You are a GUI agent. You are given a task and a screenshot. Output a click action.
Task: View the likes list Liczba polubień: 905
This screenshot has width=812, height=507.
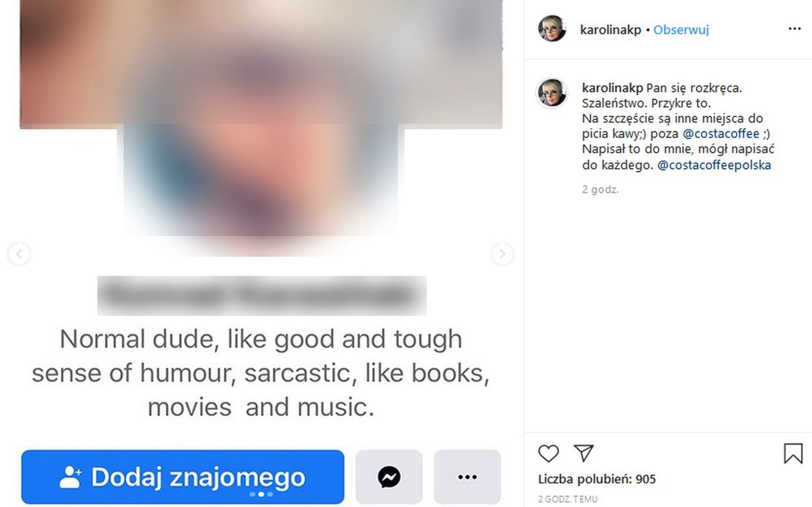tap(597, 480)
